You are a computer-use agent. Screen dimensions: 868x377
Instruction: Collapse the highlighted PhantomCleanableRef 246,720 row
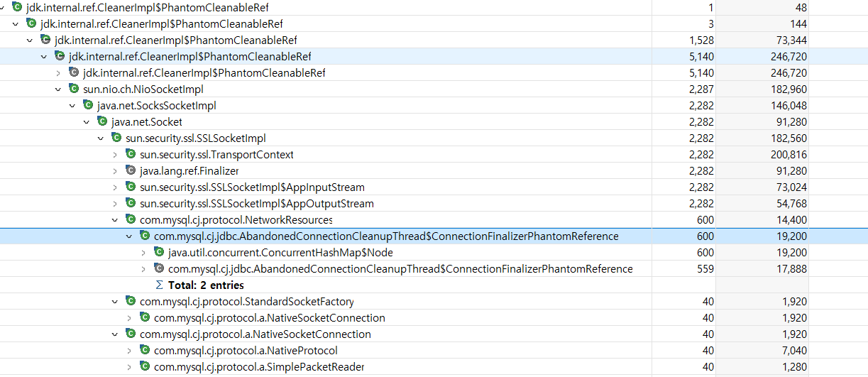click(x=44, y=56)
